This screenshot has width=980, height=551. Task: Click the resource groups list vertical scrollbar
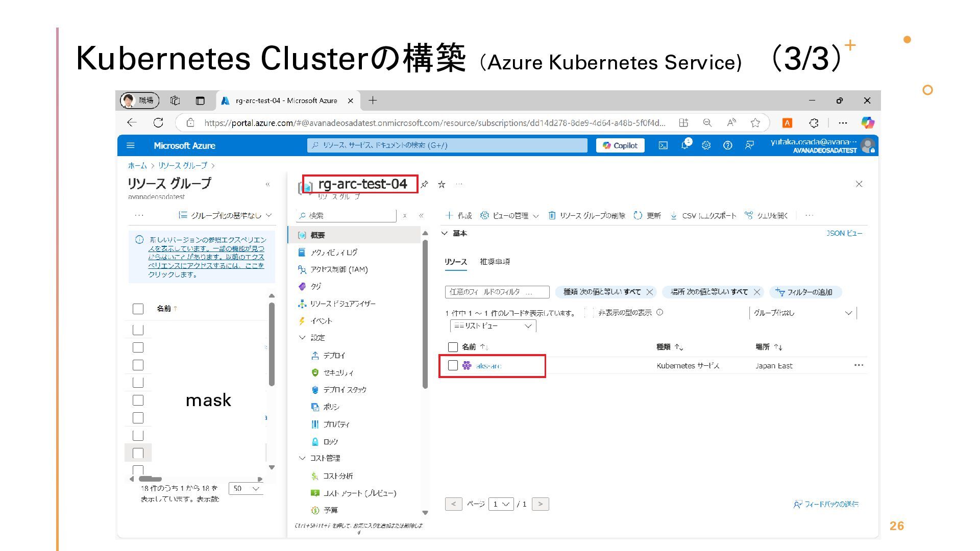272,344
